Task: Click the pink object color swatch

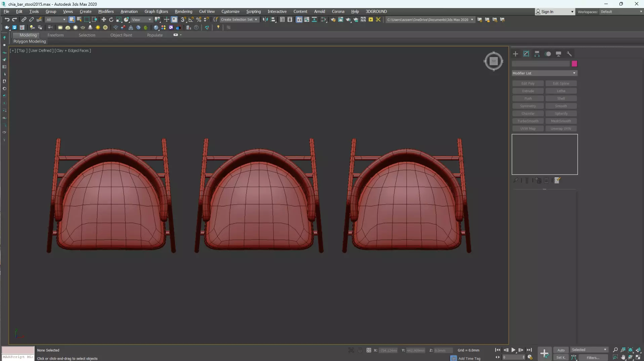Action: tap(574, 64)
